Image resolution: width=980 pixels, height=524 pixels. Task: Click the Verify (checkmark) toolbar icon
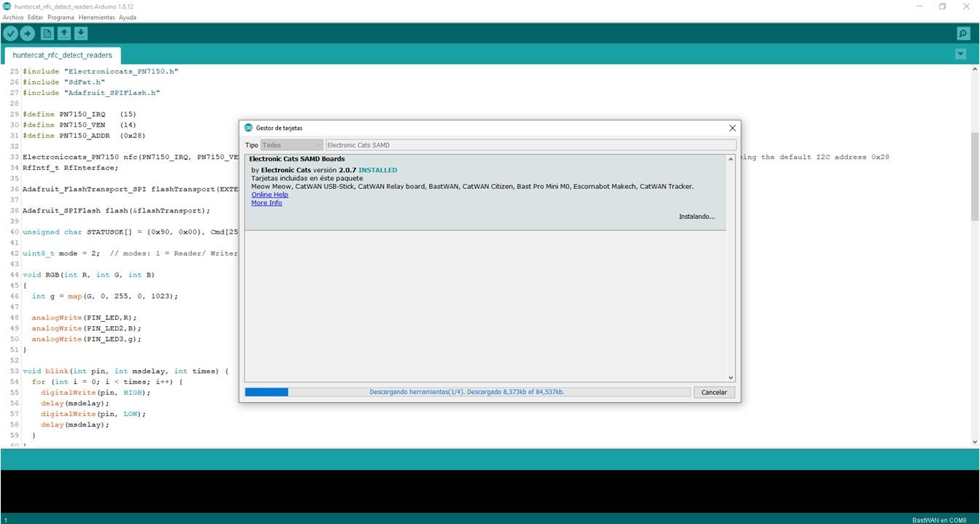point(10,34)
